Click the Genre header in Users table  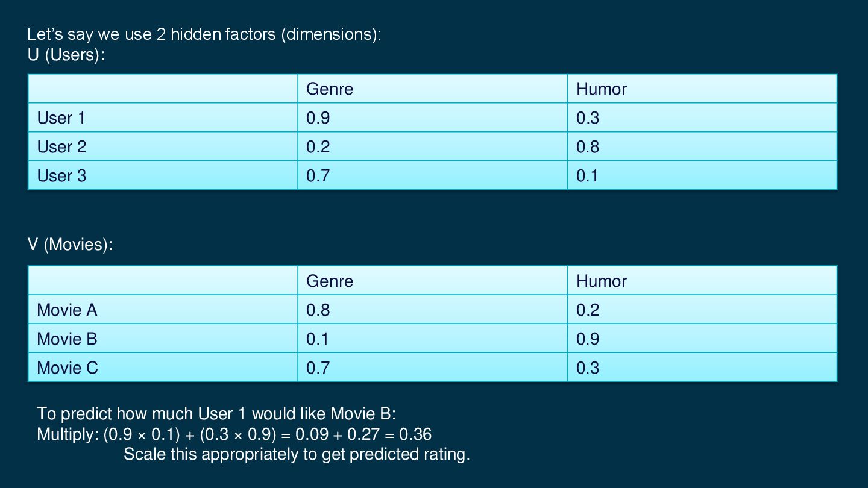click(330, 89)
